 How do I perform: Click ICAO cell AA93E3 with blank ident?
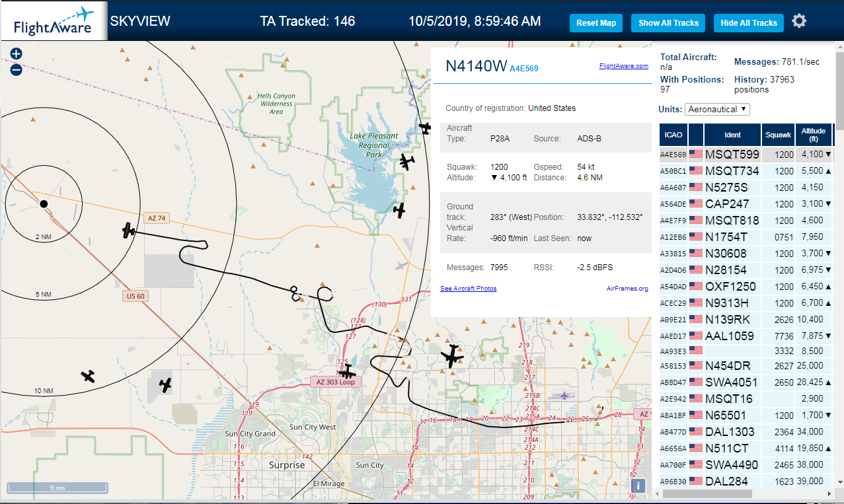pos(673,351)
